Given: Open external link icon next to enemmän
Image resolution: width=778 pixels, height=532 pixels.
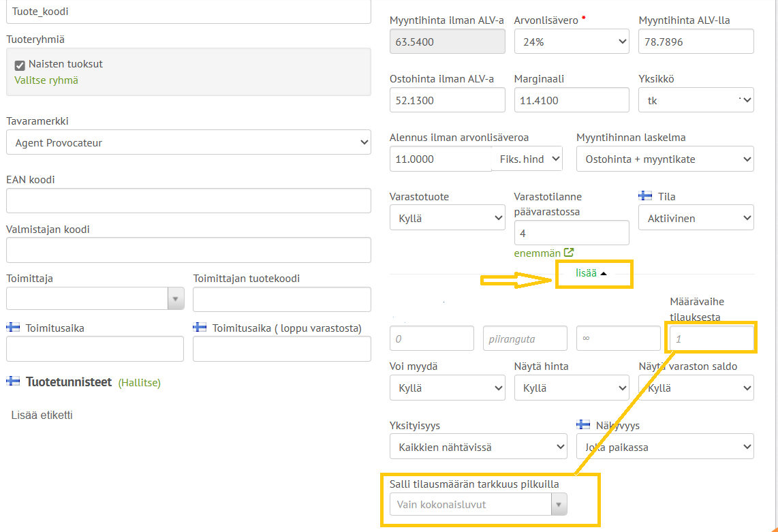Looking at the screenshot, I should tap(569, 253).
